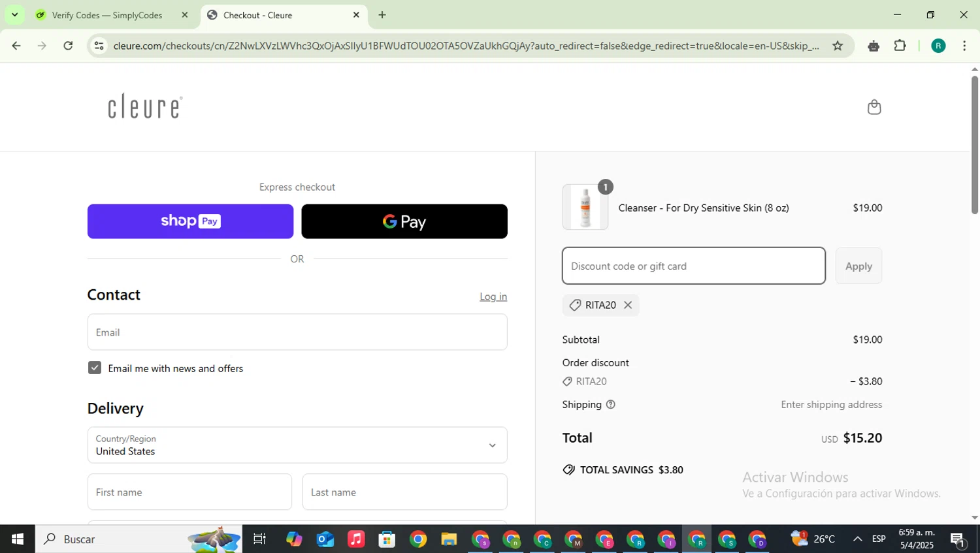Close the Checkout - Cleure tab
980x553 pixels.
coord(356,15)
